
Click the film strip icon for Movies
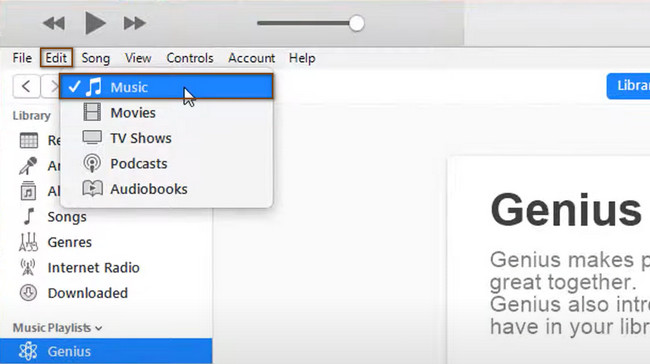pyautogui.click(x=92, y=112)
